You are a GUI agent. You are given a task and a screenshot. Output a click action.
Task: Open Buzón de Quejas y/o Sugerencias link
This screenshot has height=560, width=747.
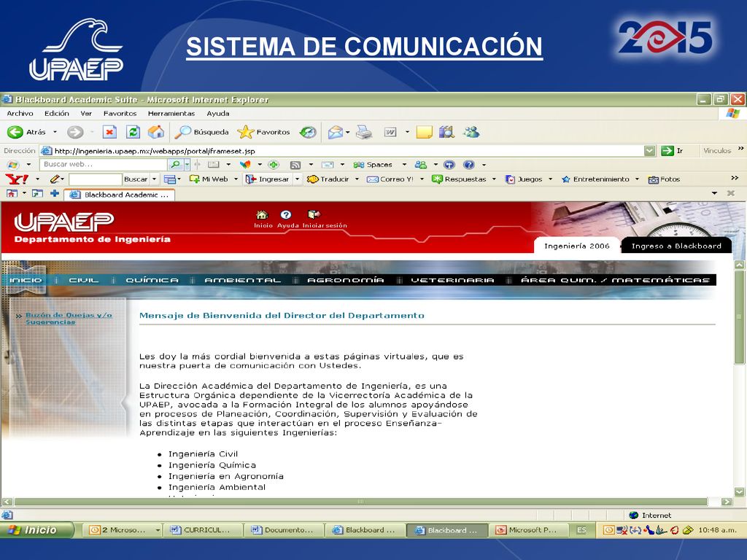[69, 319]
